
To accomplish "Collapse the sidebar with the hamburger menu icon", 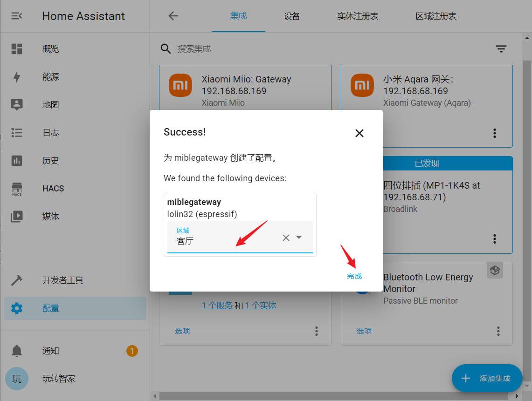I will [x=16, y=16].
